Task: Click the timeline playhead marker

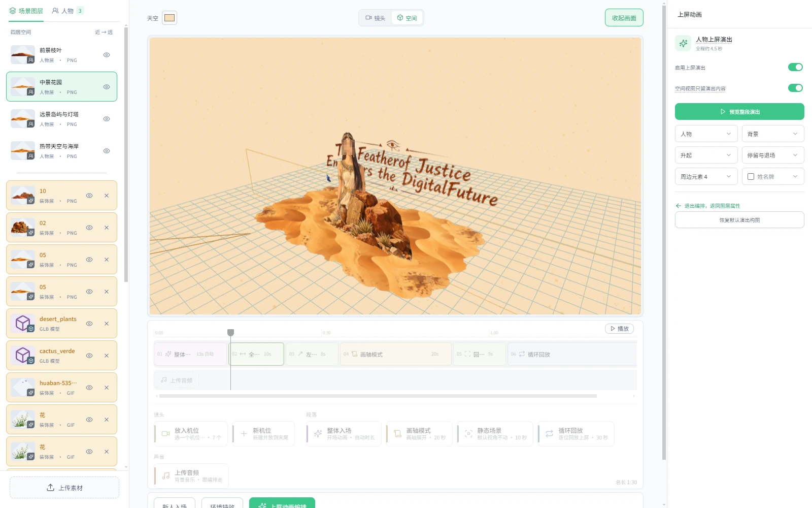Action: click(230, 332)
